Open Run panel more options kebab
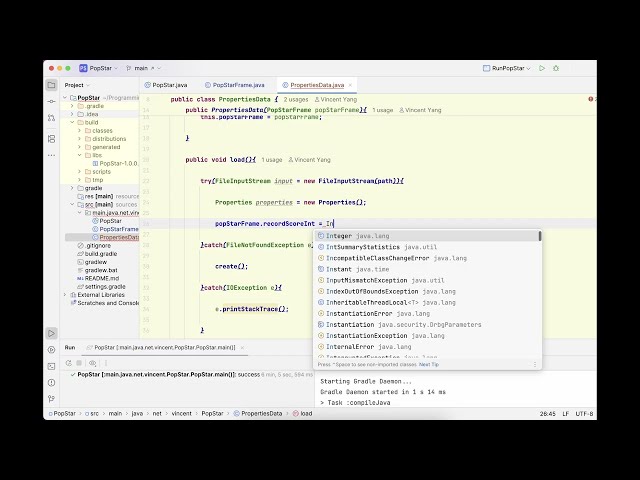Image resolution: width=640 pixels, height=480 pixels. coord(106,363)
